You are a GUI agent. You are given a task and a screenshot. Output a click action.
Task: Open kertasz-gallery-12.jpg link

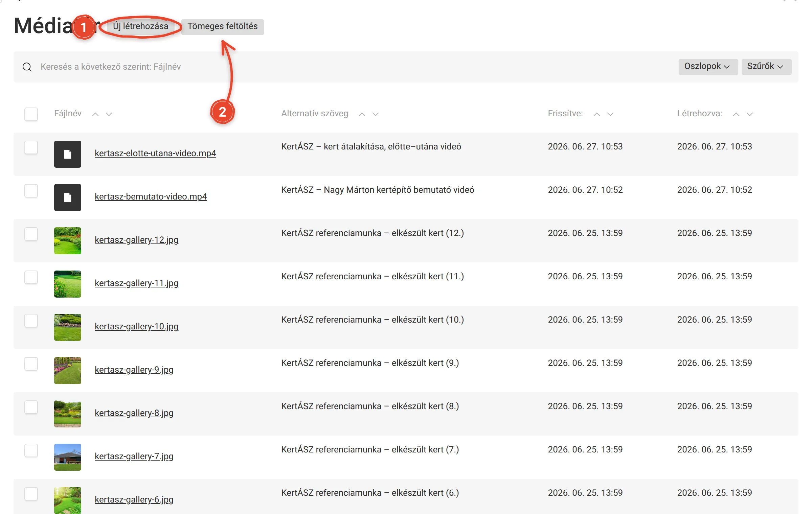(136, 240)
